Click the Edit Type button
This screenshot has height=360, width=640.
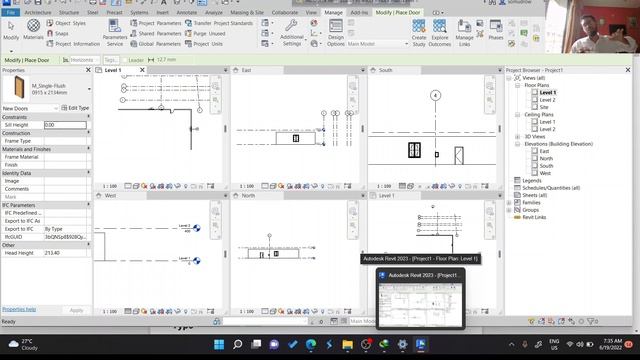point(75,108)
